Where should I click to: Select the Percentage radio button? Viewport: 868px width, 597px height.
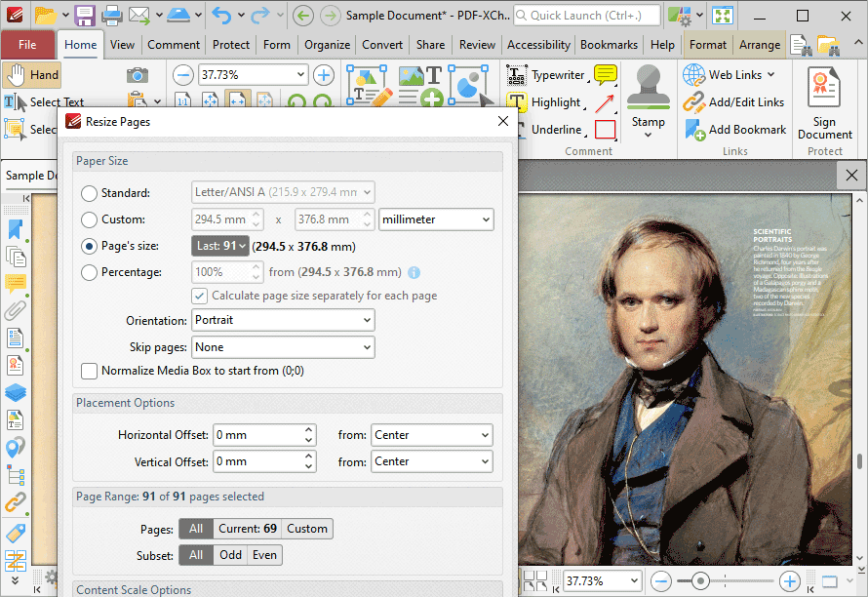pyautogui.click(x=89, y=272)
